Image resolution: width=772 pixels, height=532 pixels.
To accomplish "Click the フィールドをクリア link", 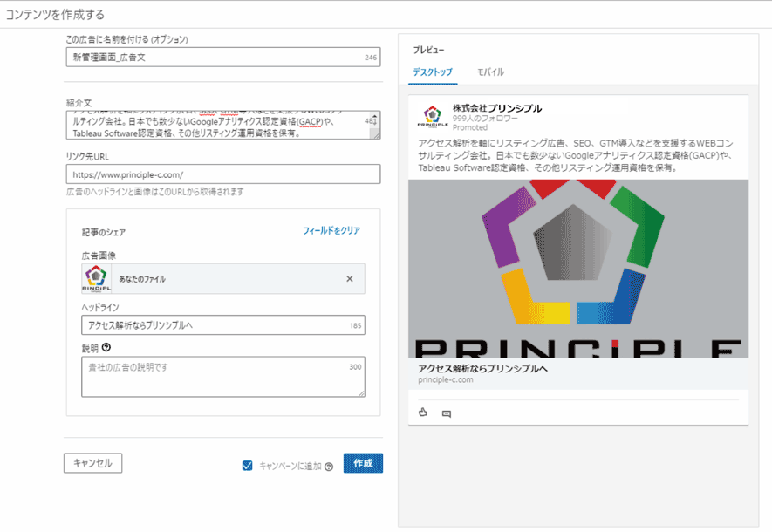I will click(x=331, y=231).
